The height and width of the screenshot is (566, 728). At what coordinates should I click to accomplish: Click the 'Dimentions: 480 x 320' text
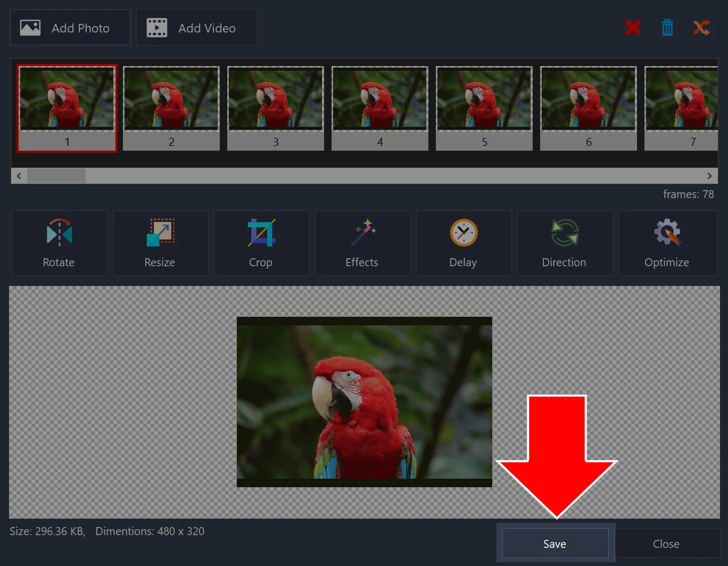(x=150, y=531)
